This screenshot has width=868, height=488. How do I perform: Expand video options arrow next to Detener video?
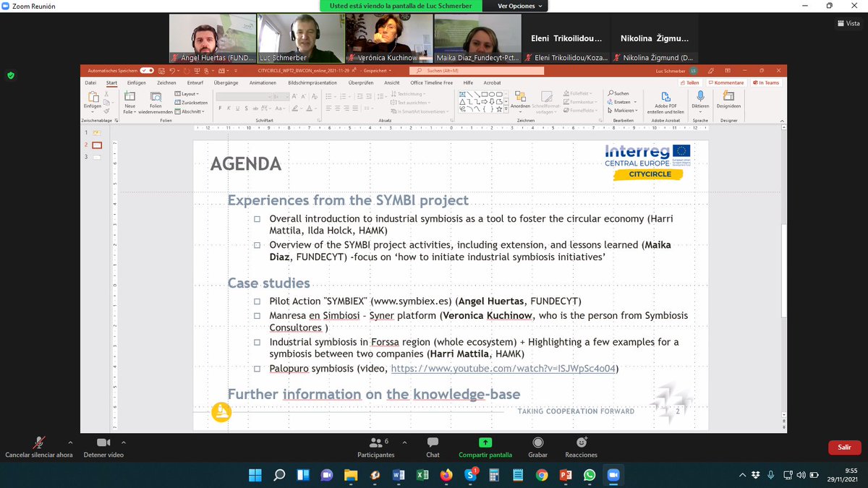123,442
